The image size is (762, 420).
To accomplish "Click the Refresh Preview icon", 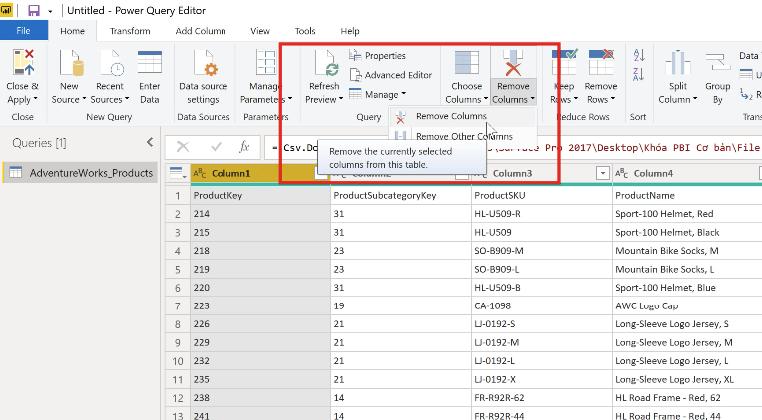I will click(x=326, y=63).
